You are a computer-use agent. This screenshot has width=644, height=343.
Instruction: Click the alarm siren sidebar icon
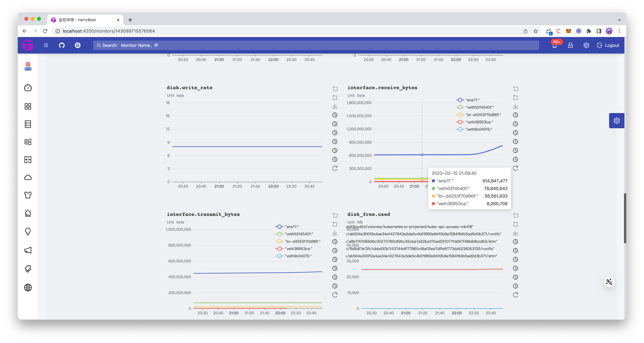(x=28, y=213)
